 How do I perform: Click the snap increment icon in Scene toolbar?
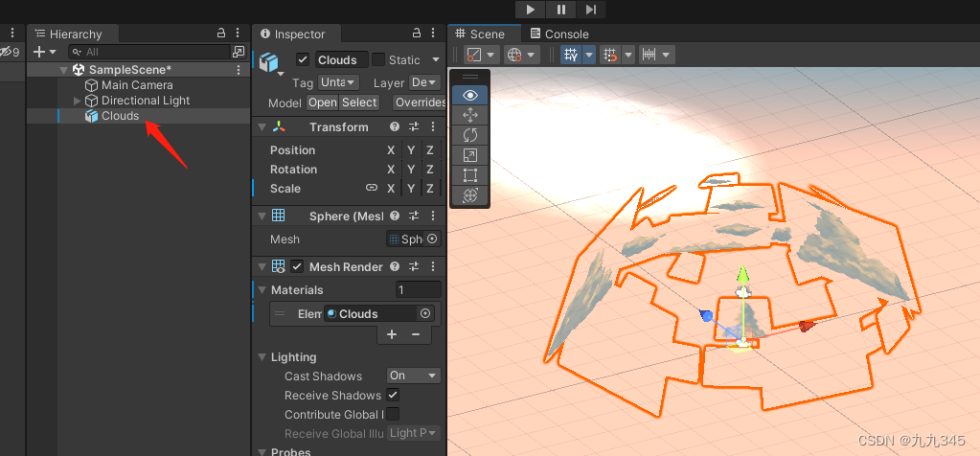pos(609,55)
